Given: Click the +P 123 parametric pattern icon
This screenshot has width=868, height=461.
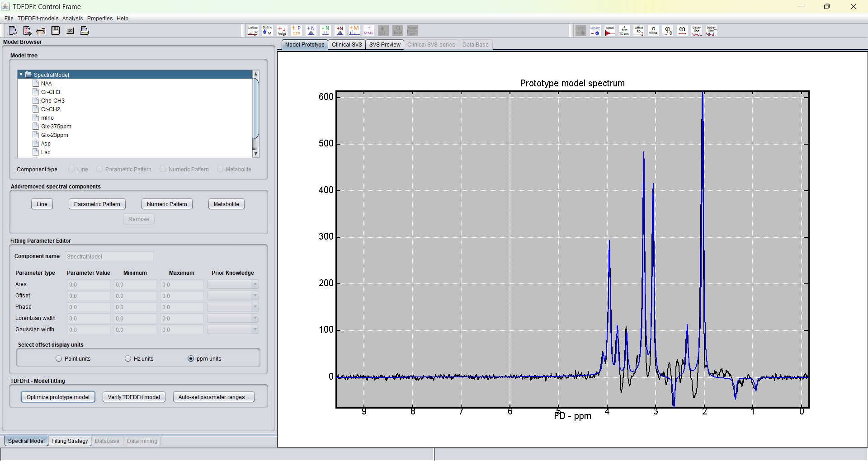Looking at the screenshot, I should click(297, 31).
